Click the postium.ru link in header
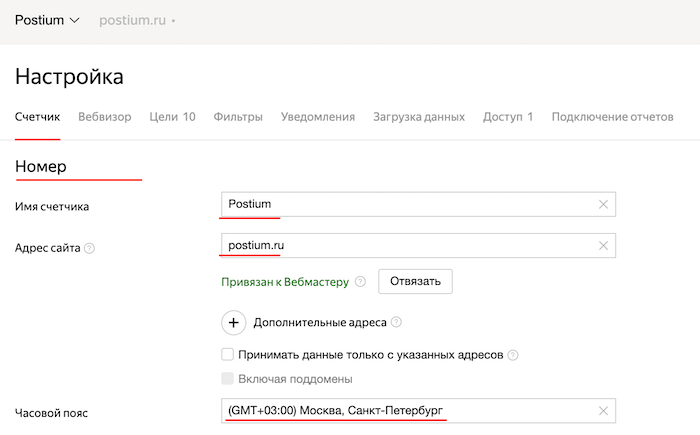 coord(132,20)
